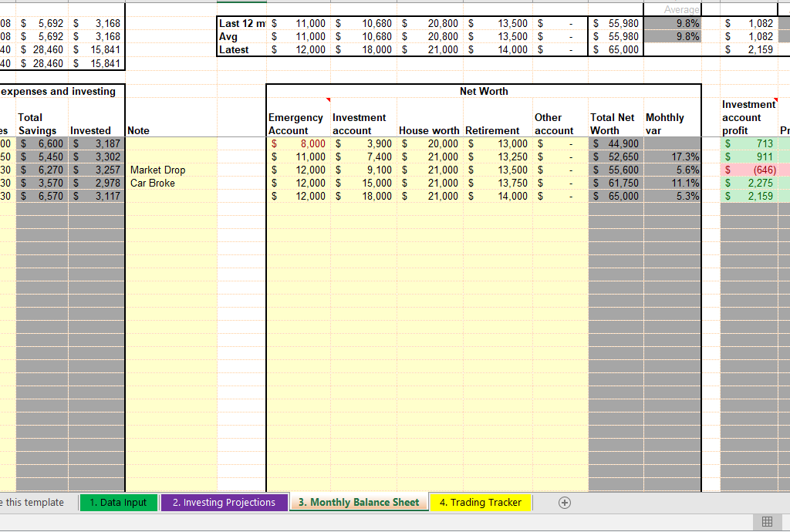This screenshot has height=532, width=790.
Task: Click the $65,000 Latest total net worth cell
Action: pyautogui.click(x=616, y=49)
